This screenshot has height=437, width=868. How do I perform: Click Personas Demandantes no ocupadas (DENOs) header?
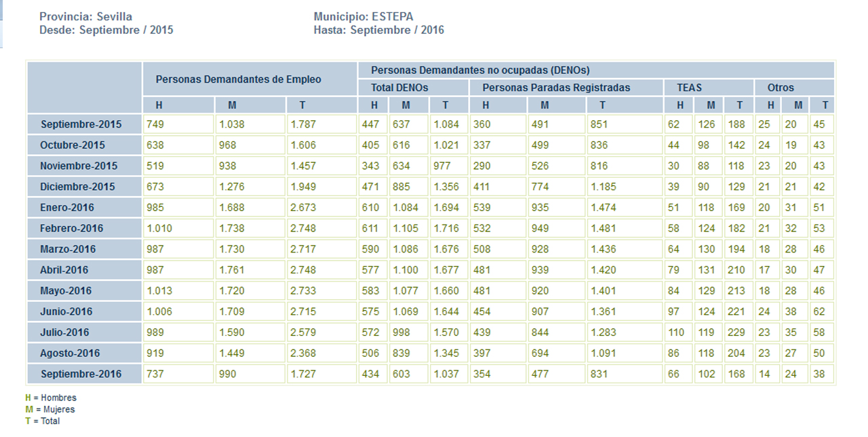point(480,70)
